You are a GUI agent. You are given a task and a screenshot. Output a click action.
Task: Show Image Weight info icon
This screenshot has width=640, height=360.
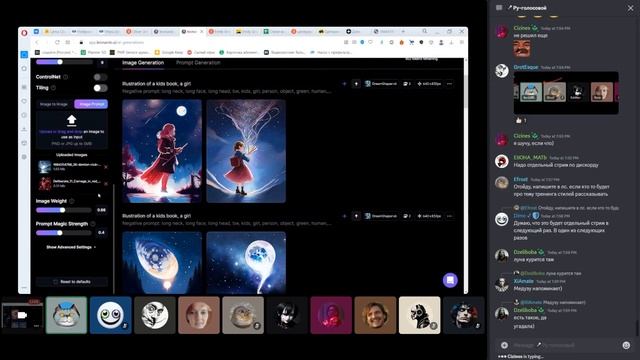point(72,201)
